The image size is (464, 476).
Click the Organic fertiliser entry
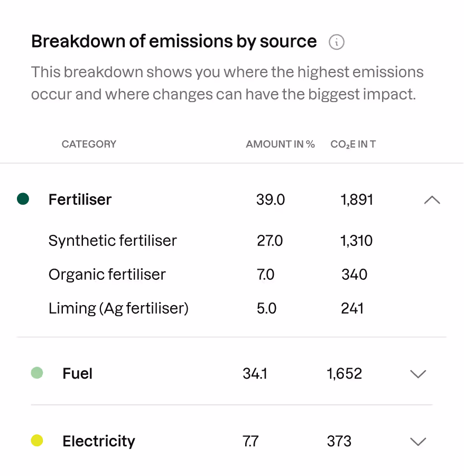pos(107,274)
